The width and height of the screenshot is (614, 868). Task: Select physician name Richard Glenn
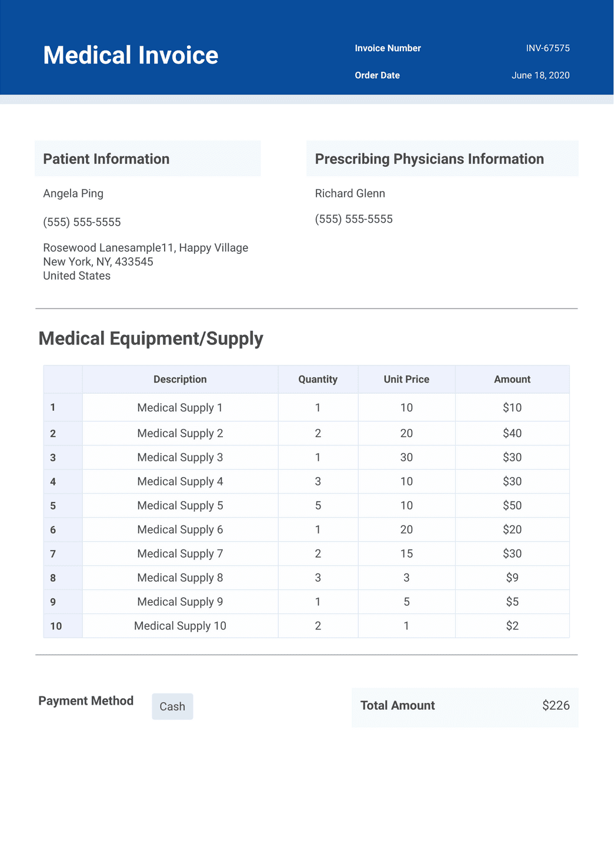pos(350,193)
